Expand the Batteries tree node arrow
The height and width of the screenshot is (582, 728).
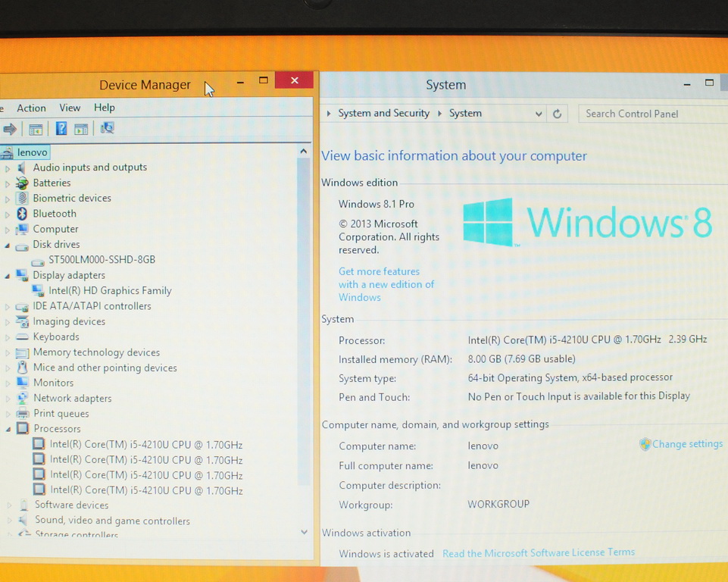[x=8, y=183]
